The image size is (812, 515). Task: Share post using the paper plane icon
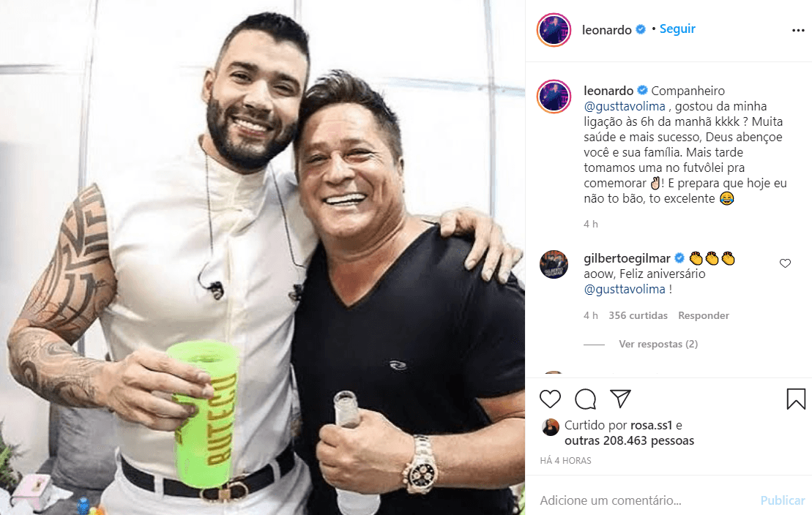[620, 399]
